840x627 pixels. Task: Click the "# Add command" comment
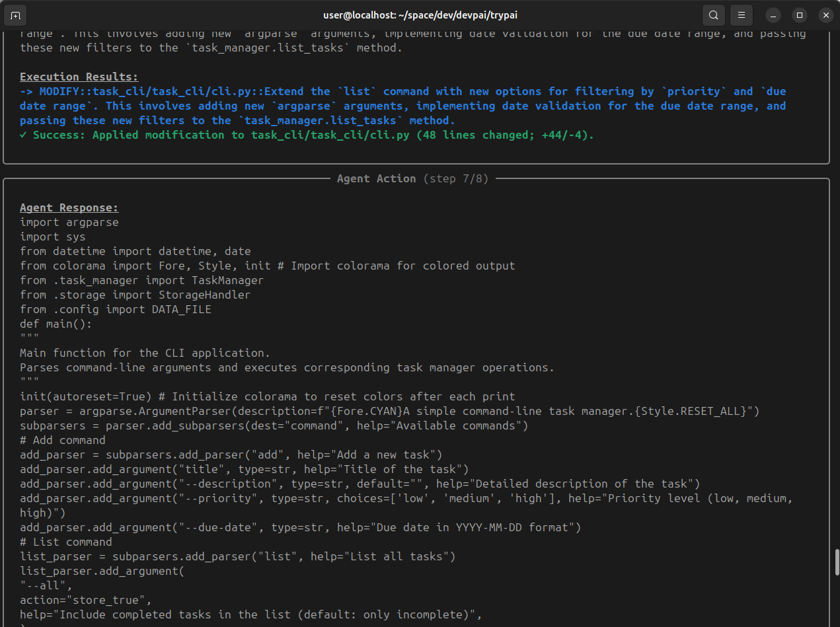(62, 440)
